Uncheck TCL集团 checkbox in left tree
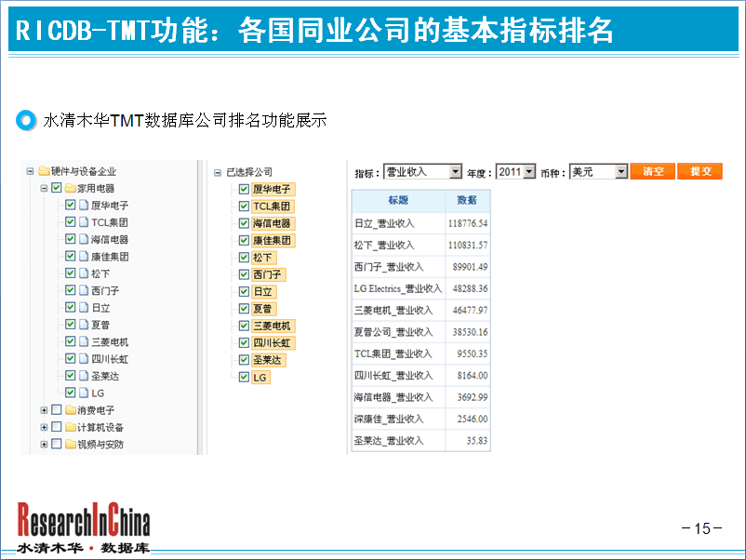746x560 pixels. [x=70, y=221]
